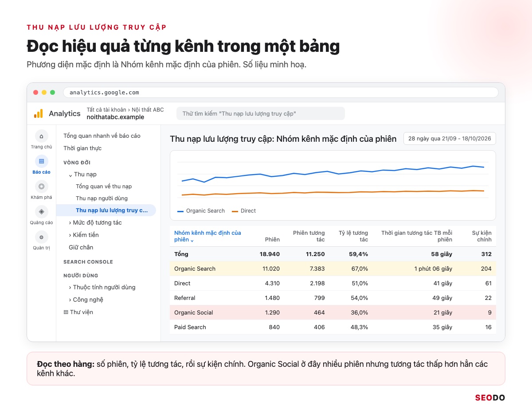Open the date range picker 28 ngày qua
Viewport: 532px width, 412px height.
point(450,138)
